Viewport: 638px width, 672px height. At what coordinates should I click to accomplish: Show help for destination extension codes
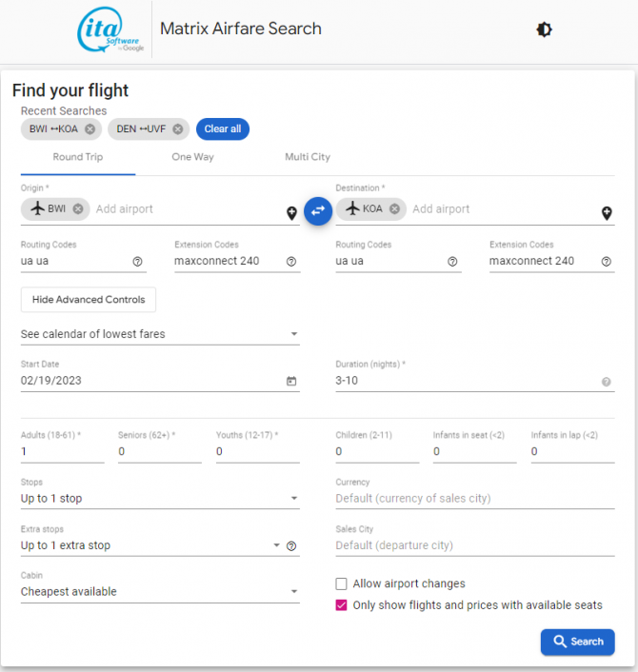pos(606,262)
